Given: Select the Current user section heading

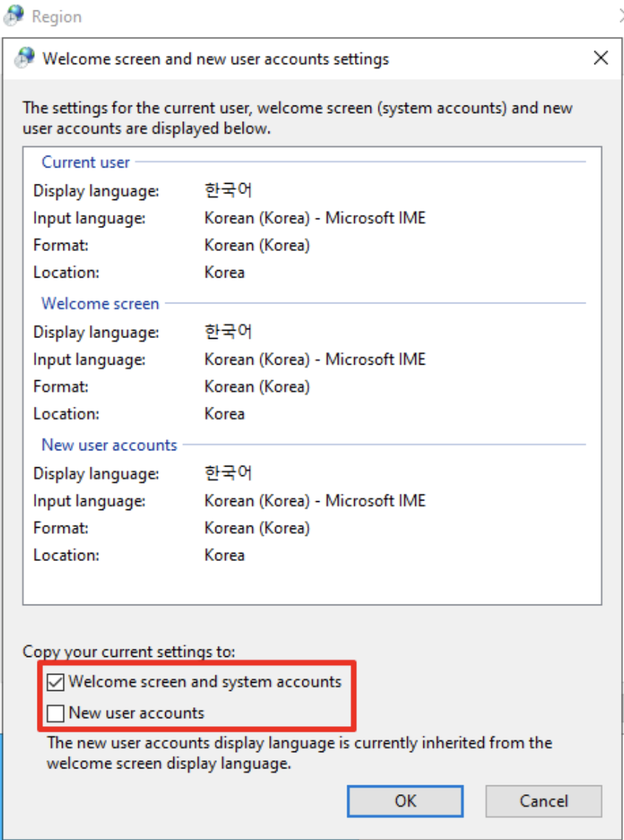Looking at the screenshot, I should [86, 162].
